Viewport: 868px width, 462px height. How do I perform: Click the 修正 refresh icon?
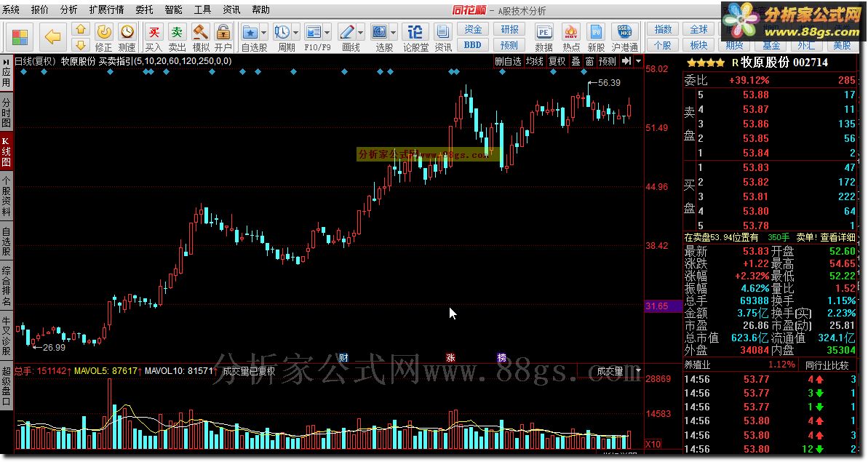104,31
